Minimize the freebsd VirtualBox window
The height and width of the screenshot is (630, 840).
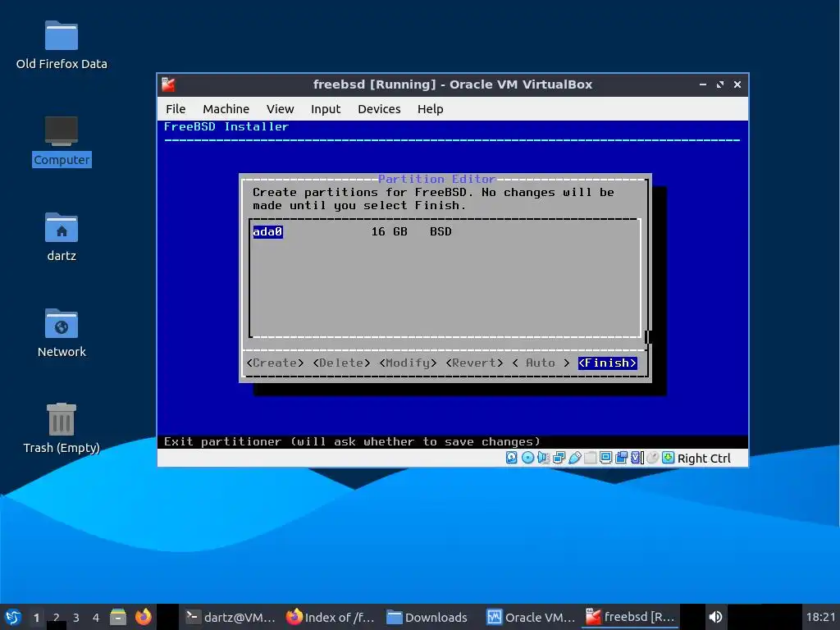[703, 84]
